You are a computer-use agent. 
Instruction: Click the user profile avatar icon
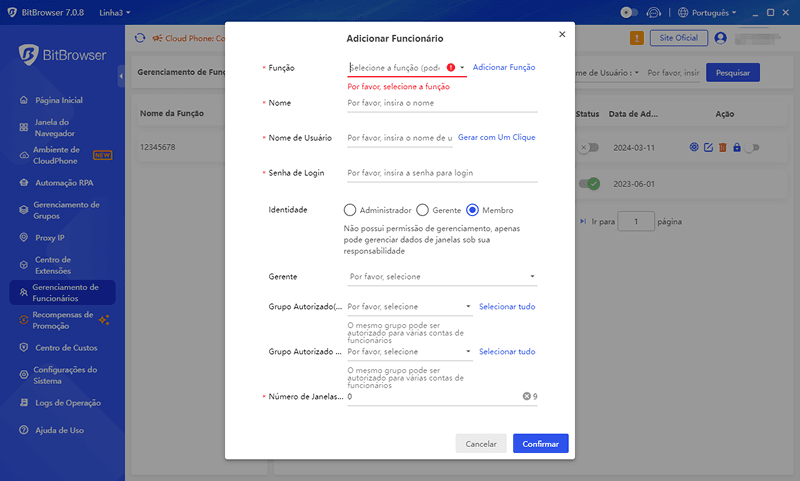click(x=719, y=38)
